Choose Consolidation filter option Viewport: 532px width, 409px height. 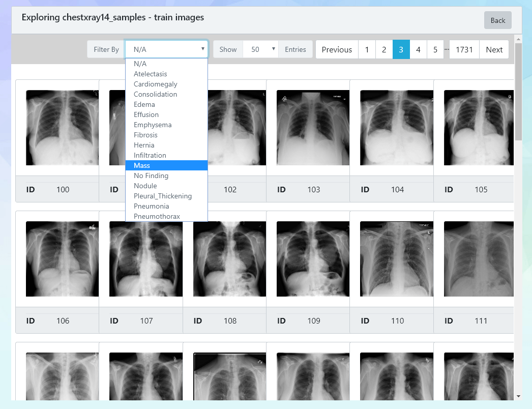166,94
